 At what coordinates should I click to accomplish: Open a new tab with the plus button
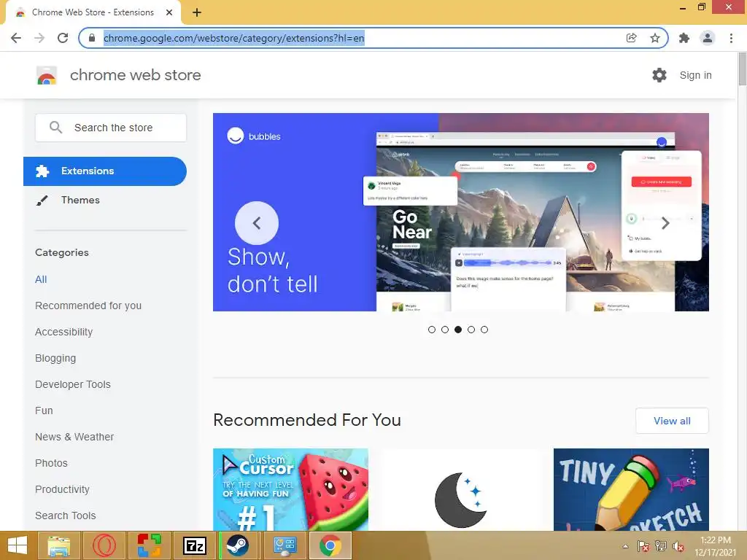[197, 12]
